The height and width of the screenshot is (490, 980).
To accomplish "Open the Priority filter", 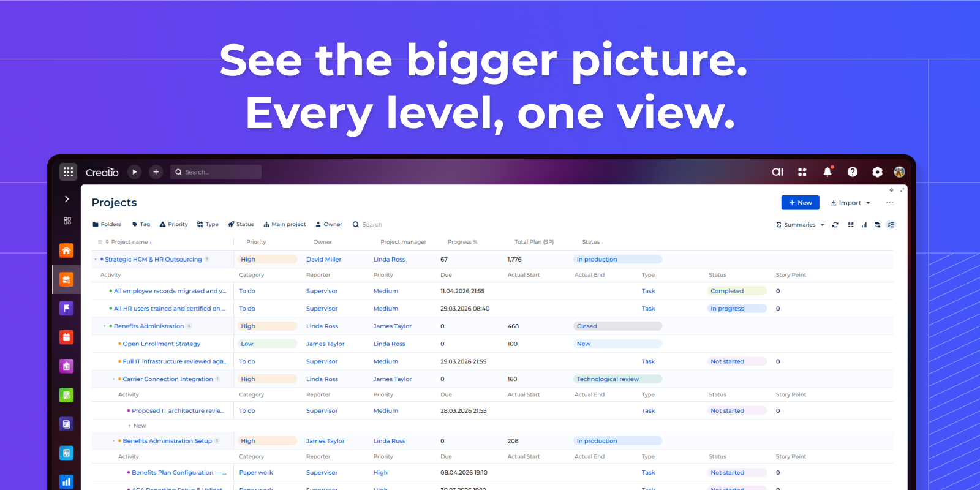I will tap(174, 224).
